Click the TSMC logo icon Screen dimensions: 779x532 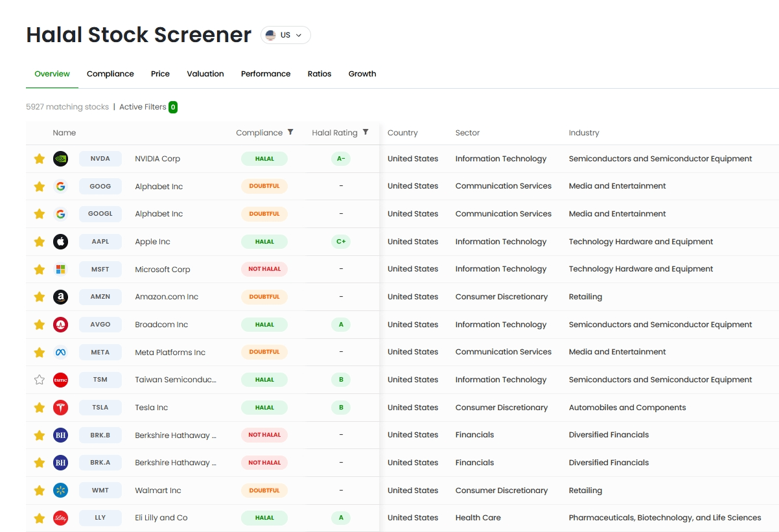point(60,380)
